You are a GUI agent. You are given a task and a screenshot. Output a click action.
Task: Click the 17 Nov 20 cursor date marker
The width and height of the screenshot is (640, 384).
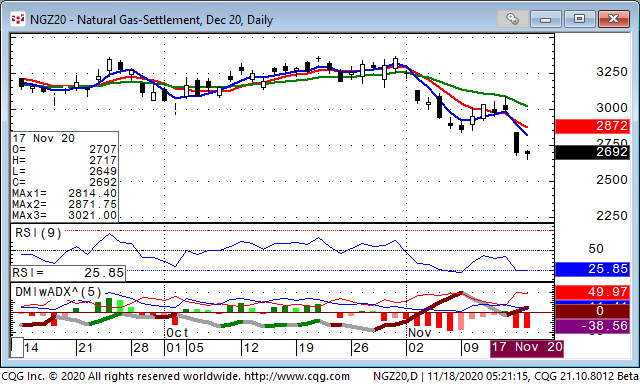tap(527, 348)
